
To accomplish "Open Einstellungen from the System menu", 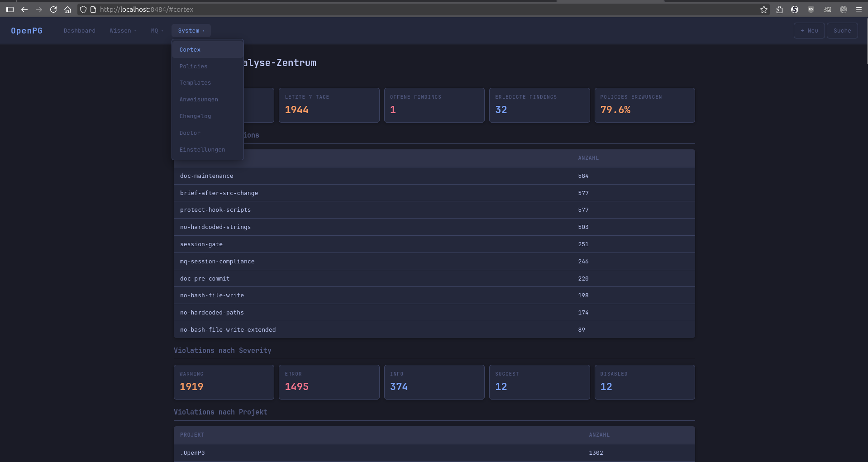I will click(x=202, y=150).
